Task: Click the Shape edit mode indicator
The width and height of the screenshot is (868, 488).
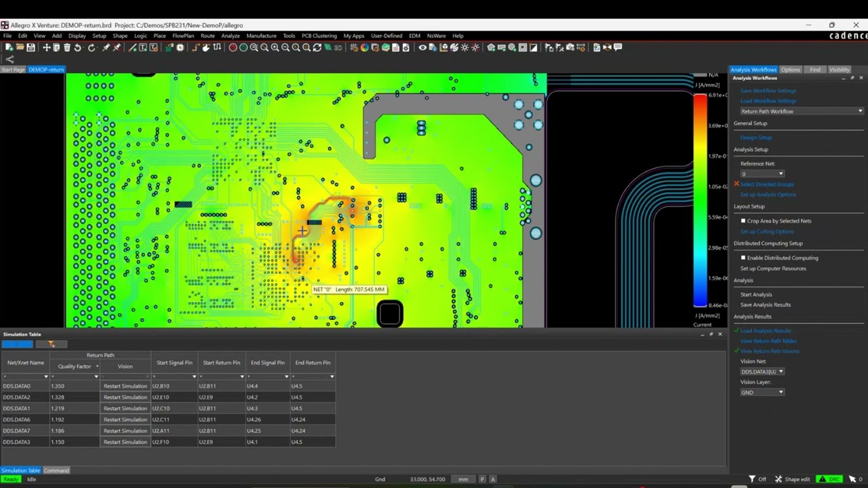Action: [x=791, y=479]
